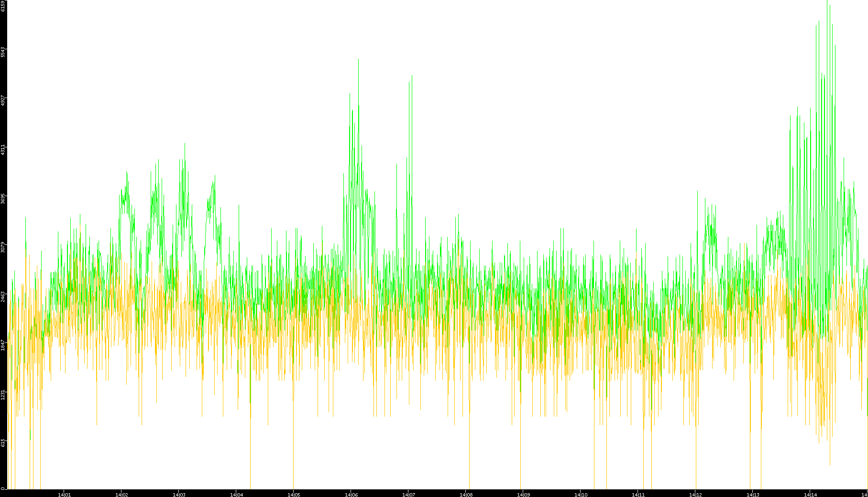Click the 14:07 tick label
Viewport: 868px width, 497px height.
pyautogui.click(x=408, y=495)
